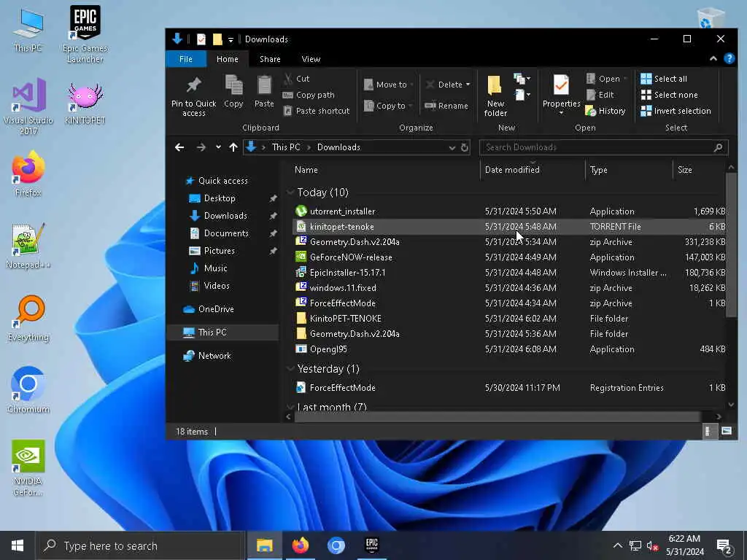The width and height of the screenshot is (747, 560).
Task: Refresh the Downloads folder view
Action: 465,147
